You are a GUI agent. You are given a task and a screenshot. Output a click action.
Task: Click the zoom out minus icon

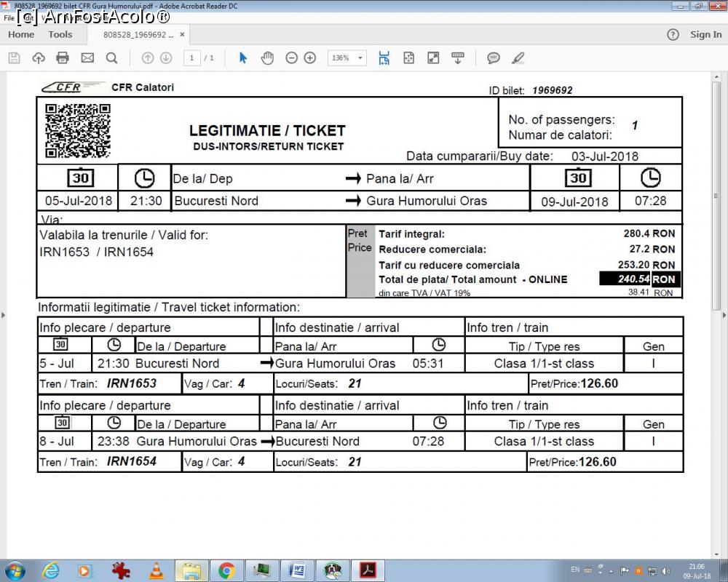tap(291, 58)
